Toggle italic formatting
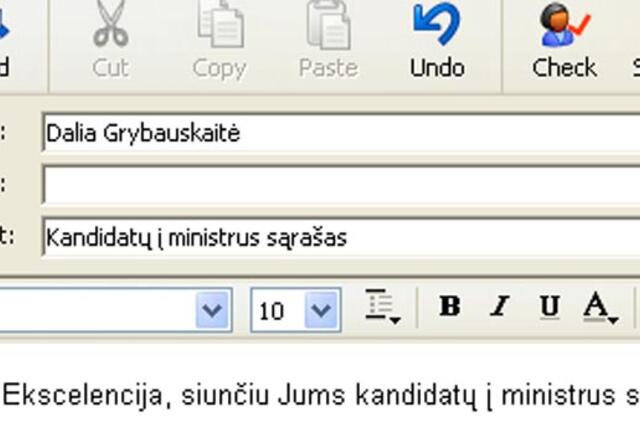 pos(500,306)
